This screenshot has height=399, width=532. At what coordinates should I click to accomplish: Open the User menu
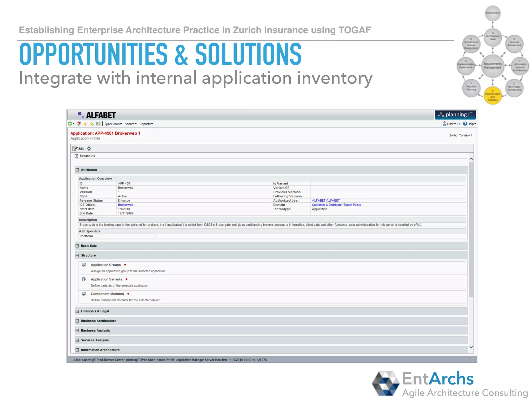(451, 124)
